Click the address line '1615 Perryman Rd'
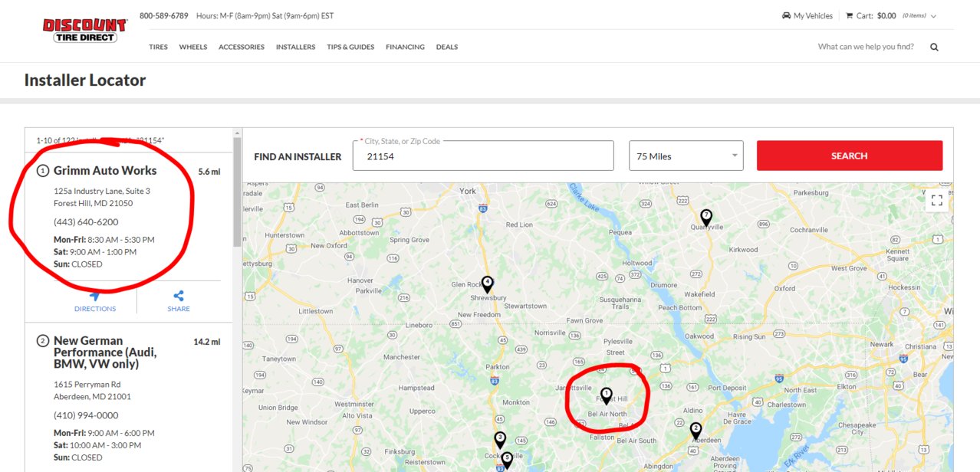This screenshot has height=472, width=980. pos(87,384)
